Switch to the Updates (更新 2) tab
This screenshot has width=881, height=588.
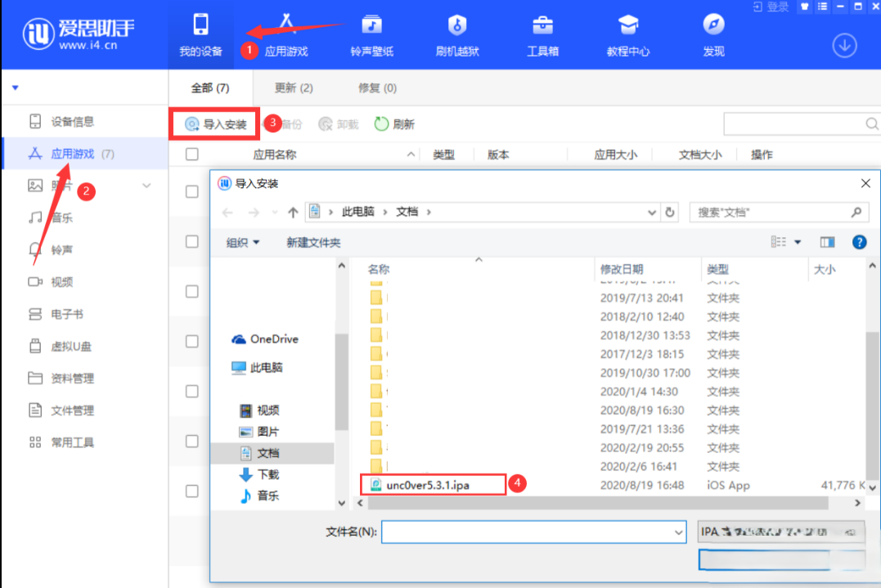pyautogui.click(x=294, y=88)
